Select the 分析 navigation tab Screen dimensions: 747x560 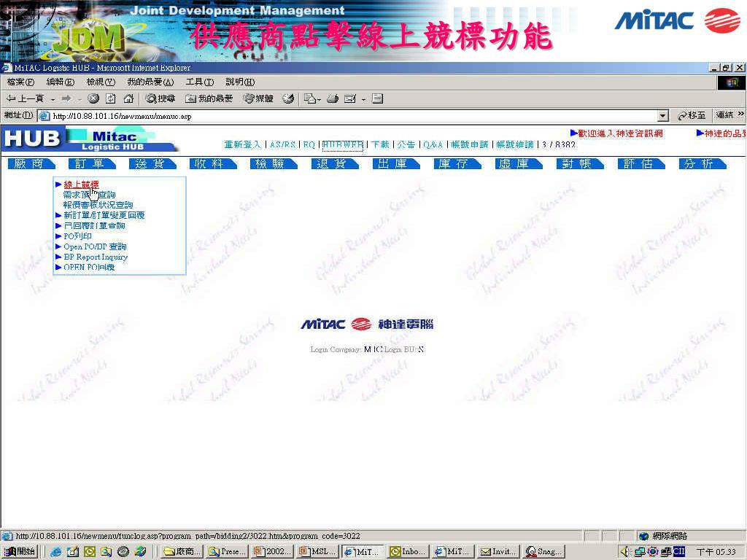[x=703, y=164]
